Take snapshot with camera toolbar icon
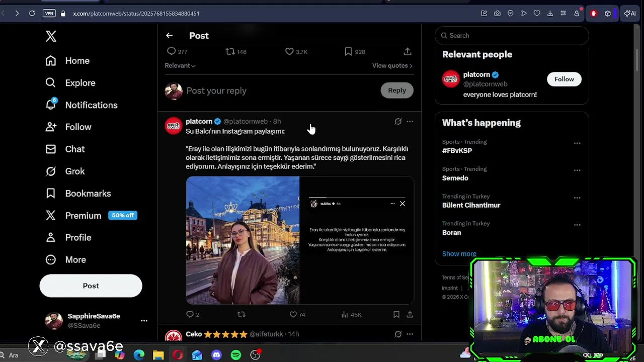 point(497,14)
